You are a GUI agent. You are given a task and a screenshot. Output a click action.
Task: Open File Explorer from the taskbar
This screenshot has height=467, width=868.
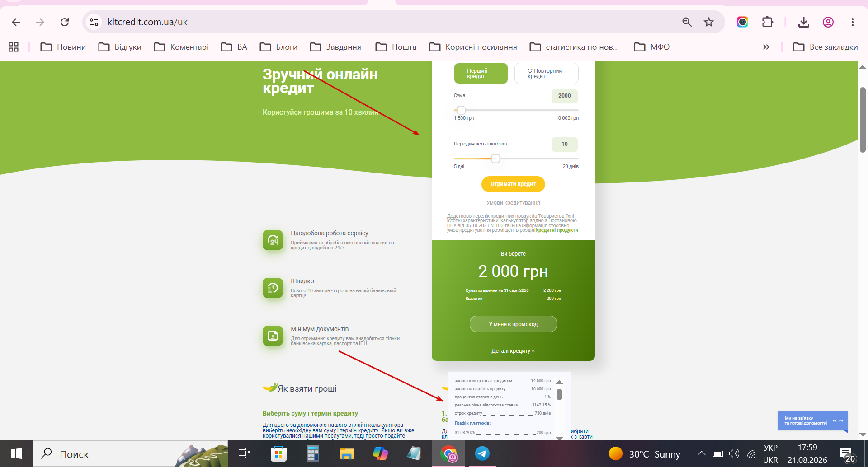click(x=346, y=453)
